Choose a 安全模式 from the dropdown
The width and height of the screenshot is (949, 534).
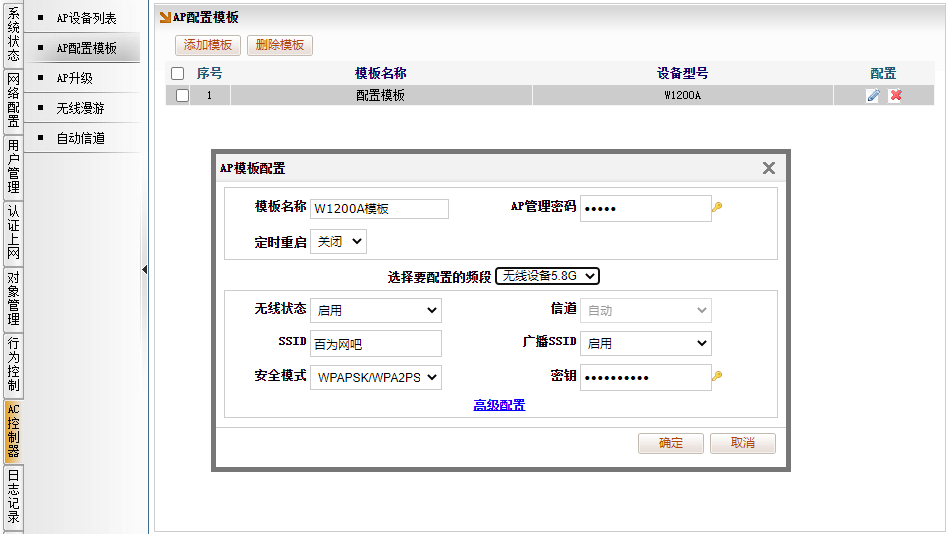[375, 377]
